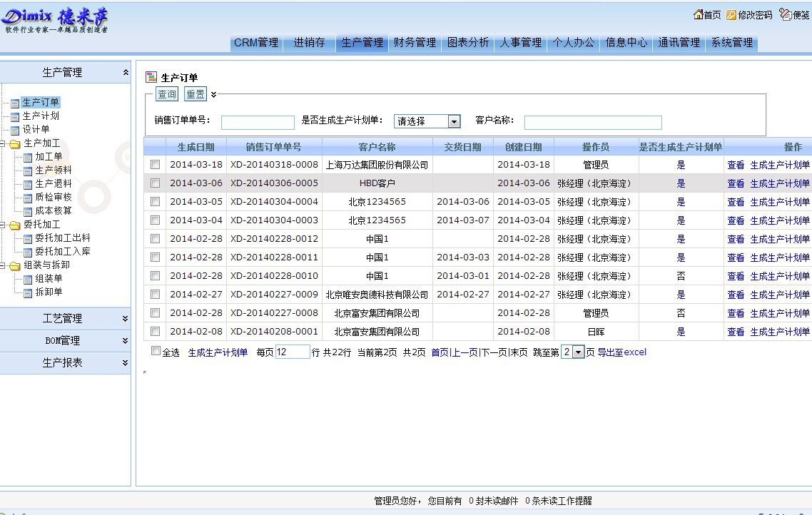Click the 销售订单单号 text field
This screenshot has height=515, width=812.
258,123
